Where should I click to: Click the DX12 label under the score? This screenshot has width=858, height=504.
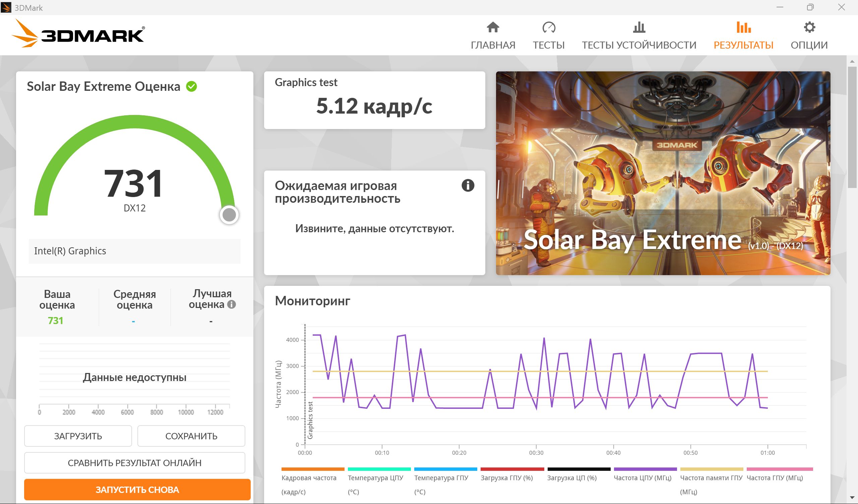[134, 208]
